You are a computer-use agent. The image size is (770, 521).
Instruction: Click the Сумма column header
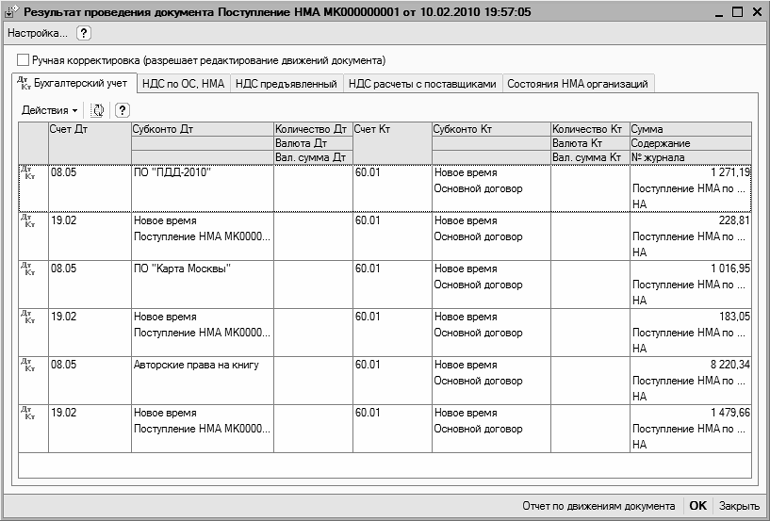click(690, 129)
